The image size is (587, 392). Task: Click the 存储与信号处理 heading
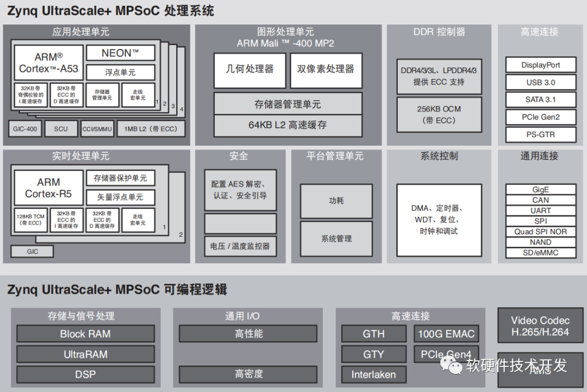pyautogui.click(x=81, y=316)
